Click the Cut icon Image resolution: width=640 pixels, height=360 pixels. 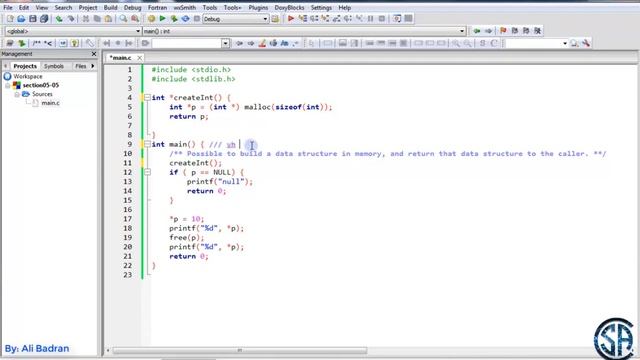(86, 19)
